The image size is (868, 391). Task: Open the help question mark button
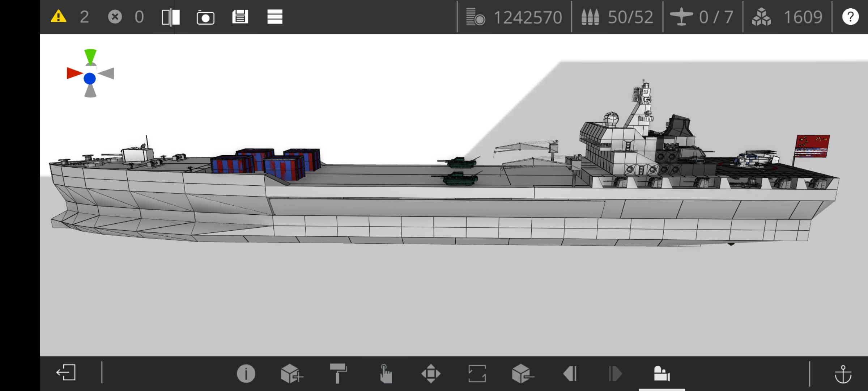click(x=850, y=17)
